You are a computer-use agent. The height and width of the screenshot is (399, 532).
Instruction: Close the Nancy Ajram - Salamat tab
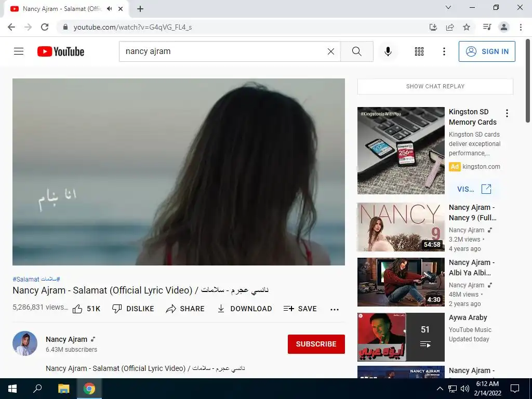tap(121, 9)
